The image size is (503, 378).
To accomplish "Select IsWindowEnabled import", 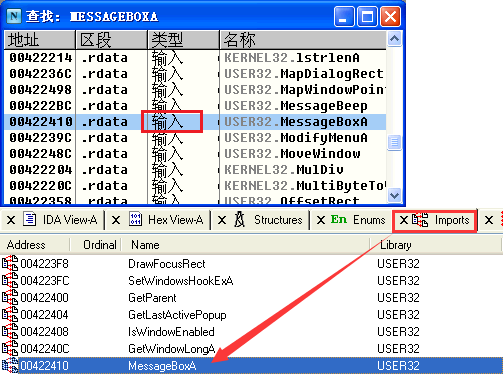I will pos(251,332).
